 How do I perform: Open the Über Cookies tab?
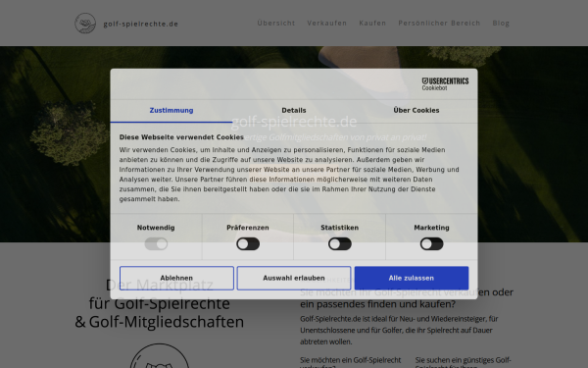[x=416, y=110]
